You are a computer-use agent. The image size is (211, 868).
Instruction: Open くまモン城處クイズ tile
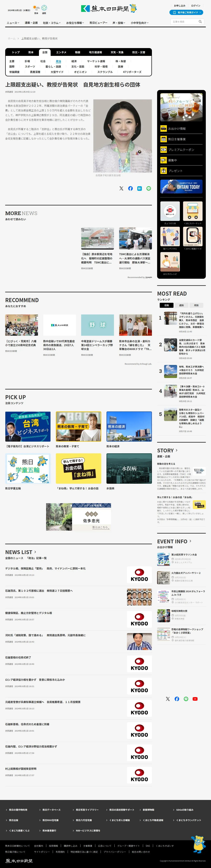click(193, 236)
